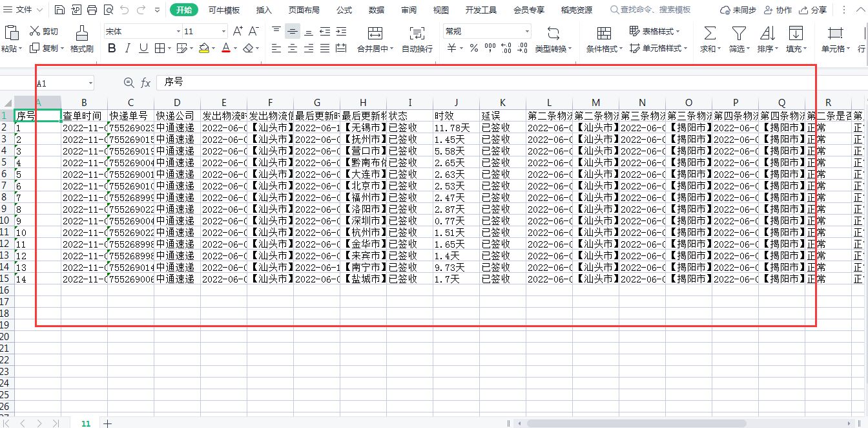Click the command search box (查找命令)
Viewport: 868px width, 428px height.
click(x=651, y=10)
